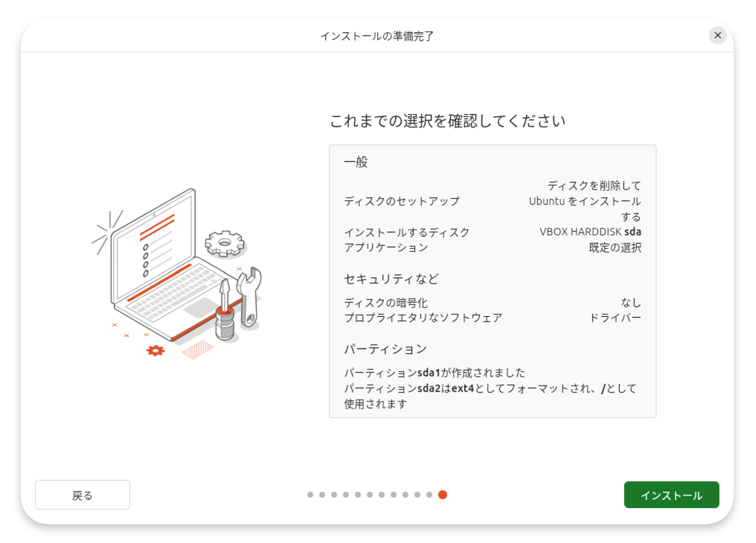
Task: Go back with the 戻る button
Action: pos(82,495)
